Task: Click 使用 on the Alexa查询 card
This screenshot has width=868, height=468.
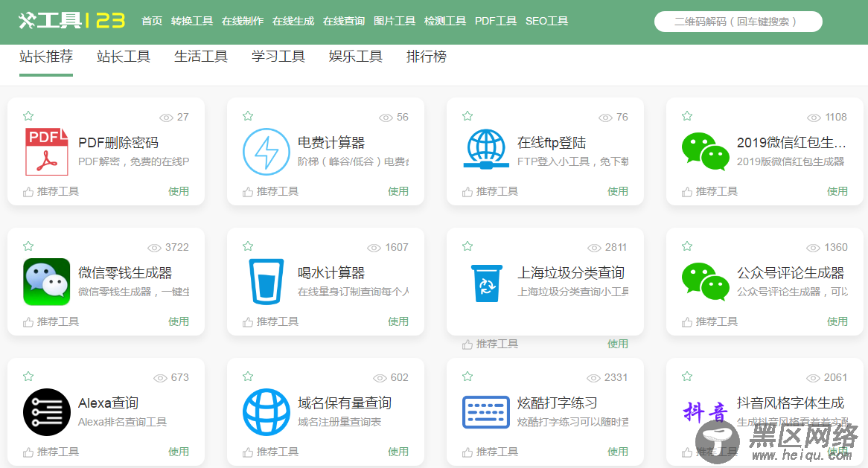Action: [x=179, y=452]
